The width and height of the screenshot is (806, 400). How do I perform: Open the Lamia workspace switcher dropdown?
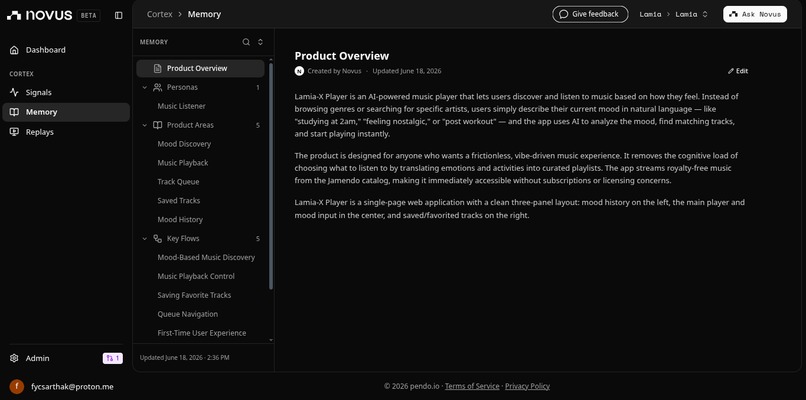click(x=705, y=14)
